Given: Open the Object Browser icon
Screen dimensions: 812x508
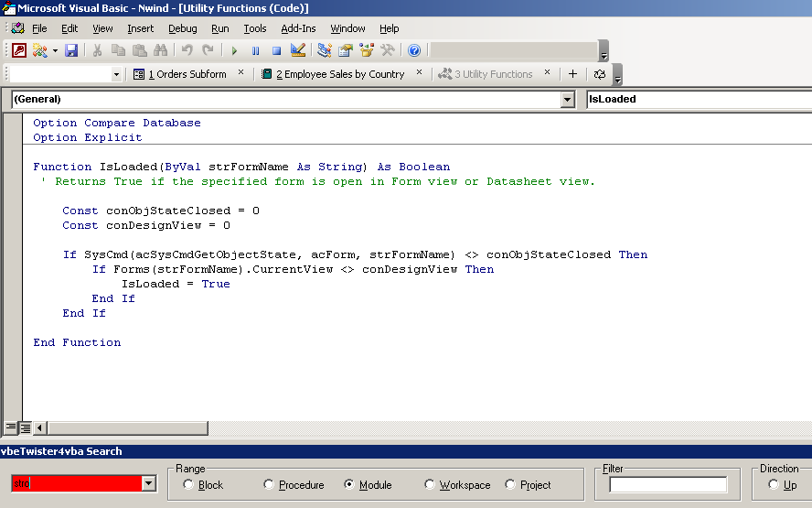Looking at the screenshot, I should 366,50.
